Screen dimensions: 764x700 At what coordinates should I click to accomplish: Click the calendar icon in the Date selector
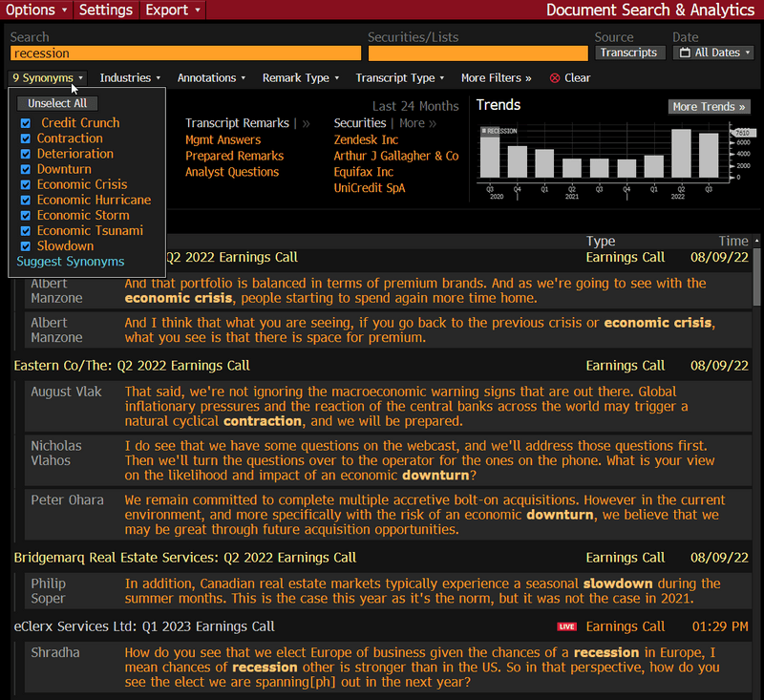pyautogui.click(x=684, y=53)
